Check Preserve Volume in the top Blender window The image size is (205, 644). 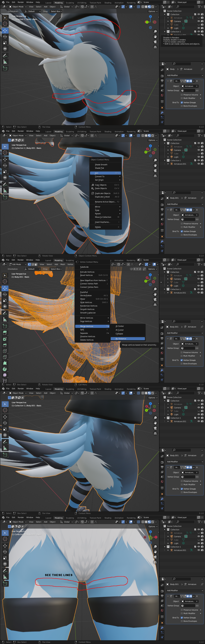coord(182,95)
